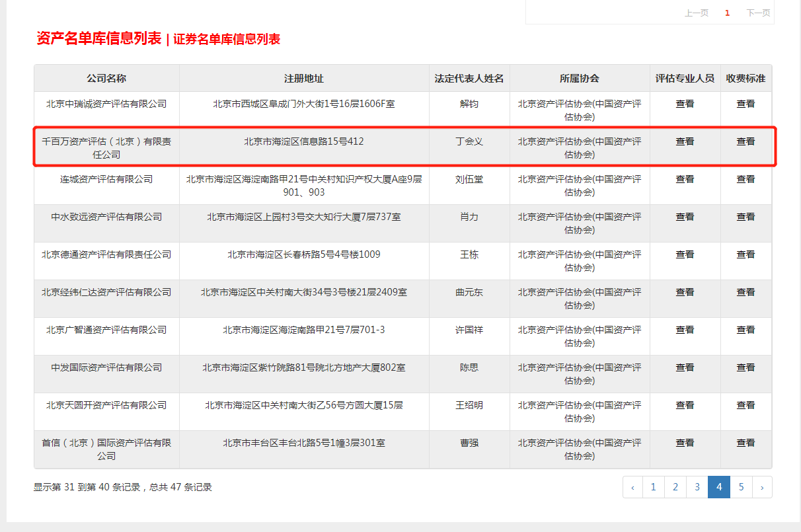This screenshot has height=532, width=801.
Task: Click legal representative name 王绍明
Action: tap(469, 405)
